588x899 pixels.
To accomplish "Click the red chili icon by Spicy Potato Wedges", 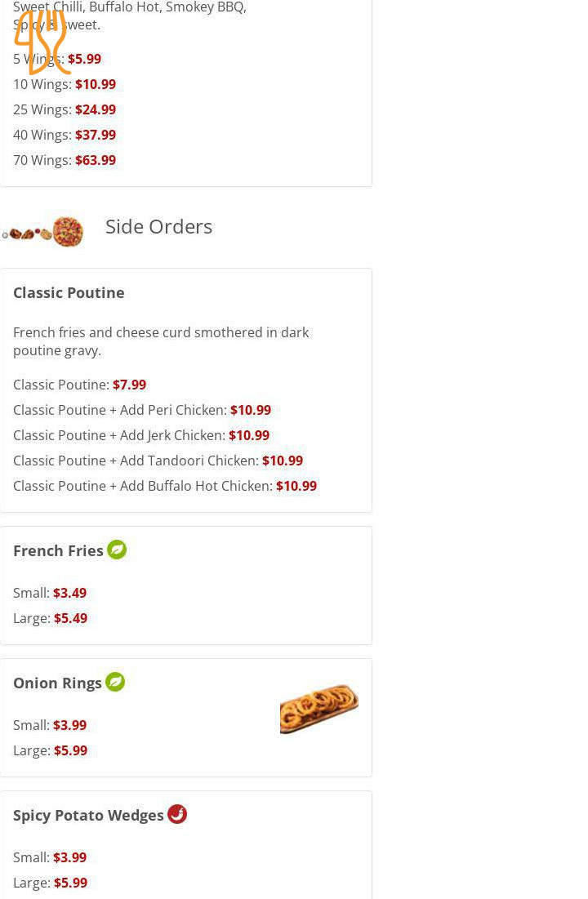I will pos(177,813).
